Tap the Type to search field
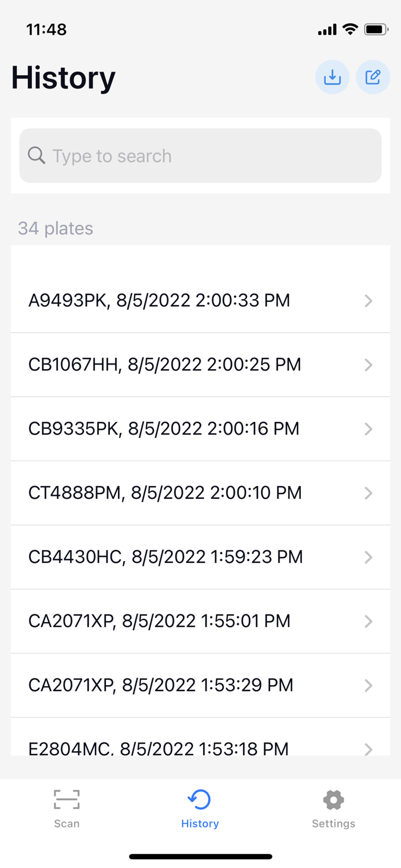This screenshot has height=868, width=401. 200,156
